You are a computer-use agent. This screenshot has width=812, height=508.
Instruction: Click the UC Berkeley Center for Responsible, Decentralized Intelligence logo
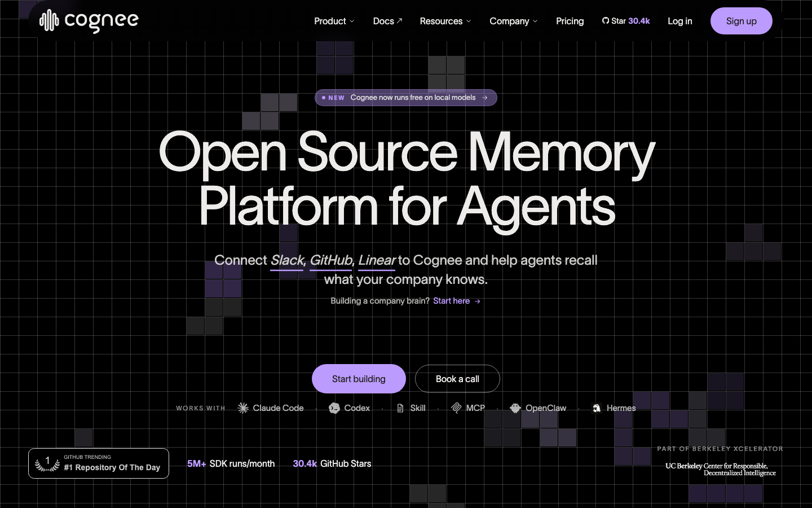point(721,470)
